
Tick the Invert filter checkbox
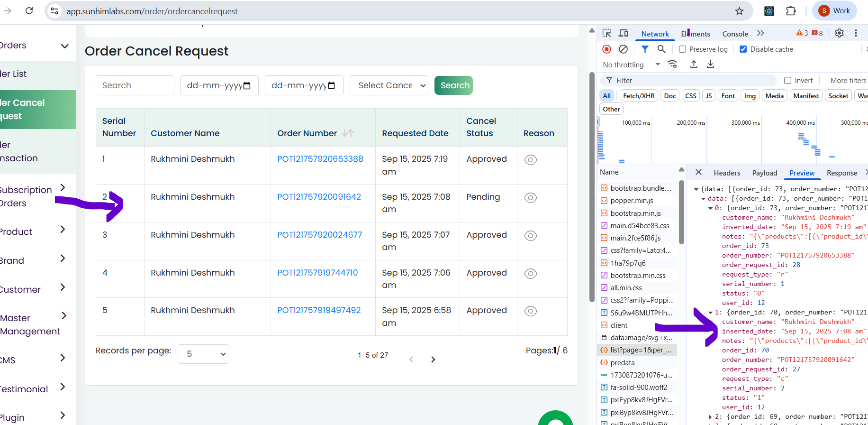click(x=787, y=80)
